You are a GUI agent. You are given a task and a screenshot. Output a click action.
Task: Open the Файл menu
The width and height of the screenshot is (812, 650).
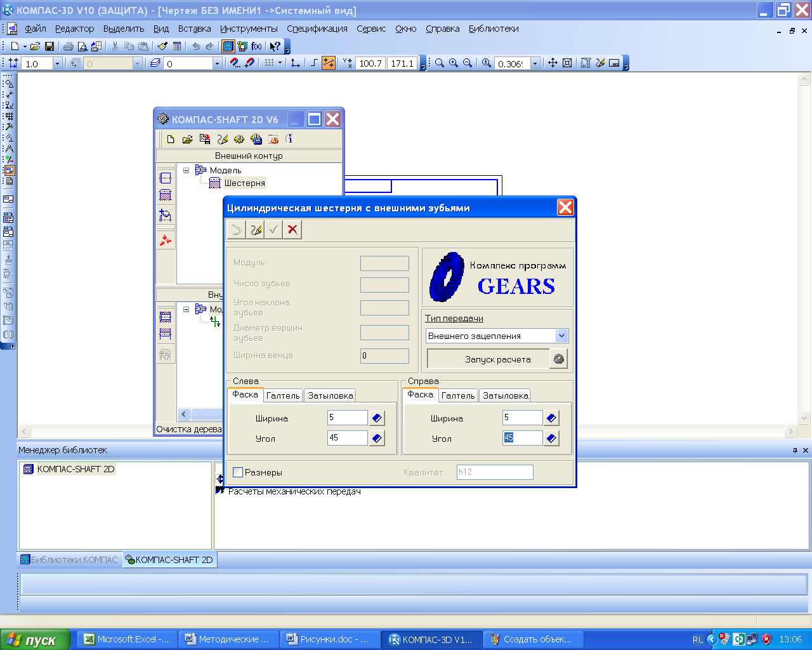click(x=36, y=29)
